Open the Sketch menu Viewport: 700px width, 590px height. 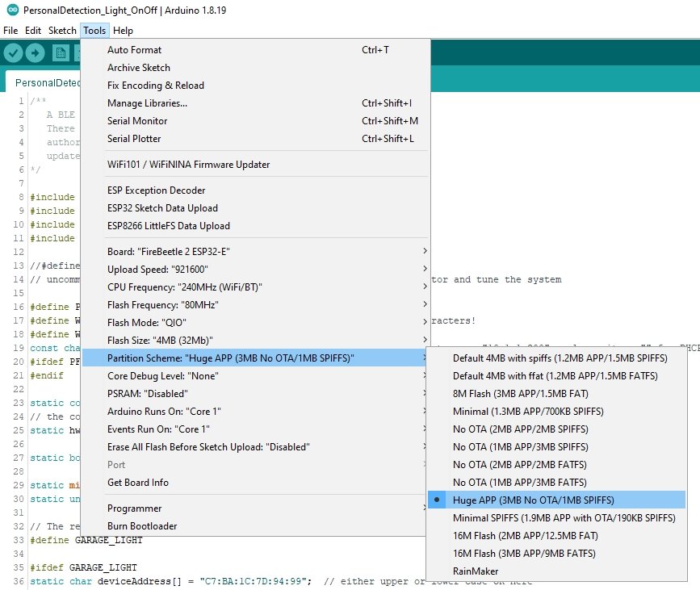coord(62,31)
